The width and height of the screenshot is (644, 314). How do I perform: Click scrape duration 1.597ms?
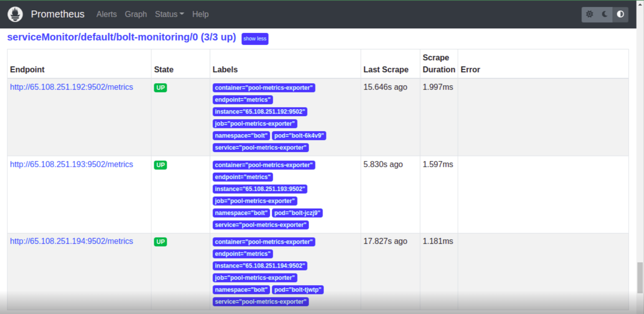point(438,164)
